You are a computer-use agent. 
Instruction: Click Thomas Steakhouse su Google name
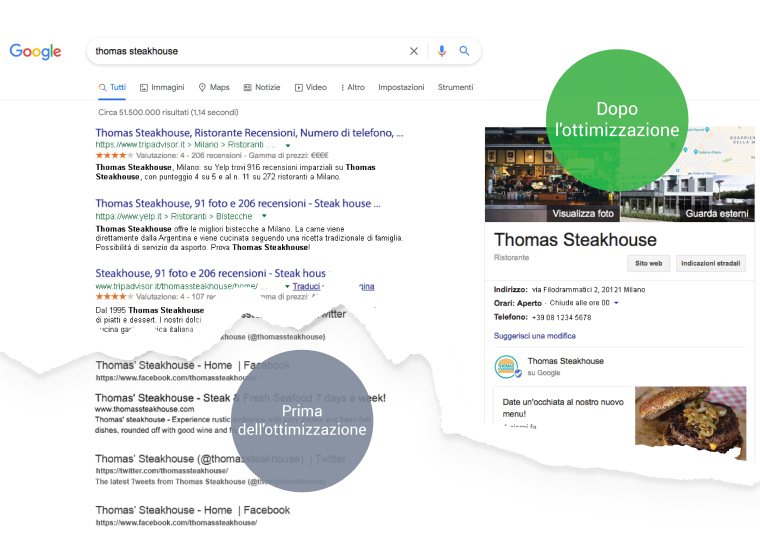pos(566,361)
